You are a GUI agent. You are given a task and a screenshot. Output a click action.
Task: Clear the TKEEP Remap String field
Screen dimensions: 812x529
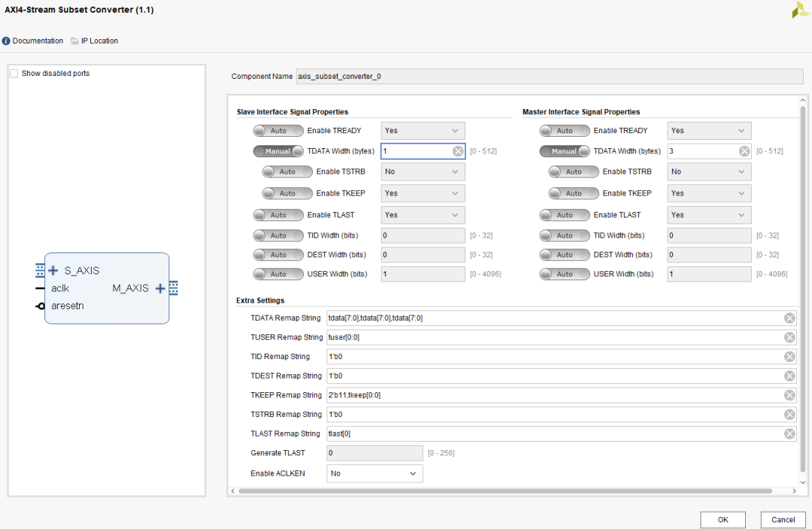(789, 395)
